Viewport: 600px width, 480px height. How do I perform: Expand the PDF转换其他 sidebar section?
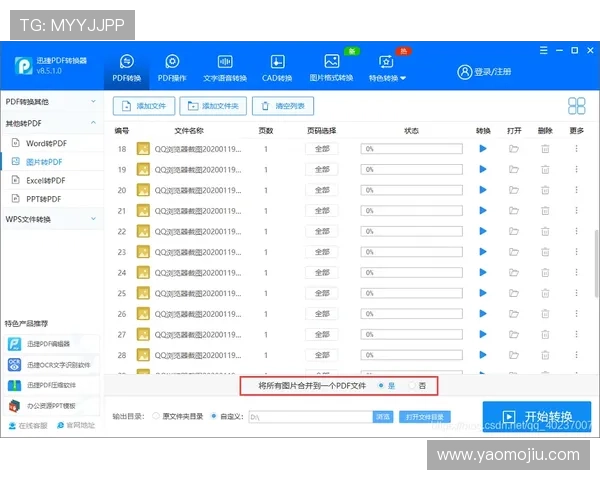[50, 102]
